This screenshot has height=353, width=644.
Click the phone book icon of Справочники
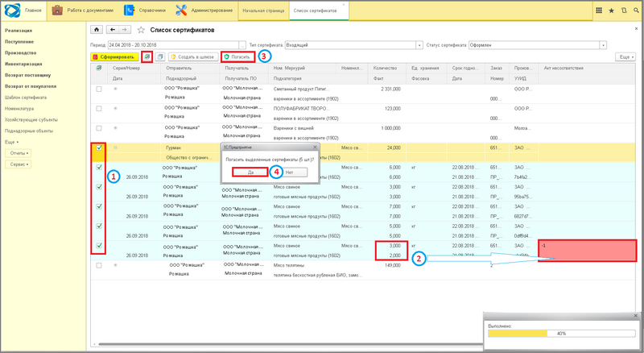click(129, 10)
